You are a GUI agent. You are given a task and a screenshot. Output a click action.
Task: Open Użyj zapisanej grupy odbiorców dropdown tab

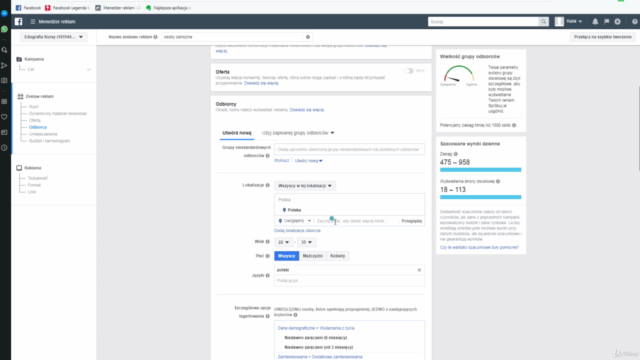click(x=298, y=133)
